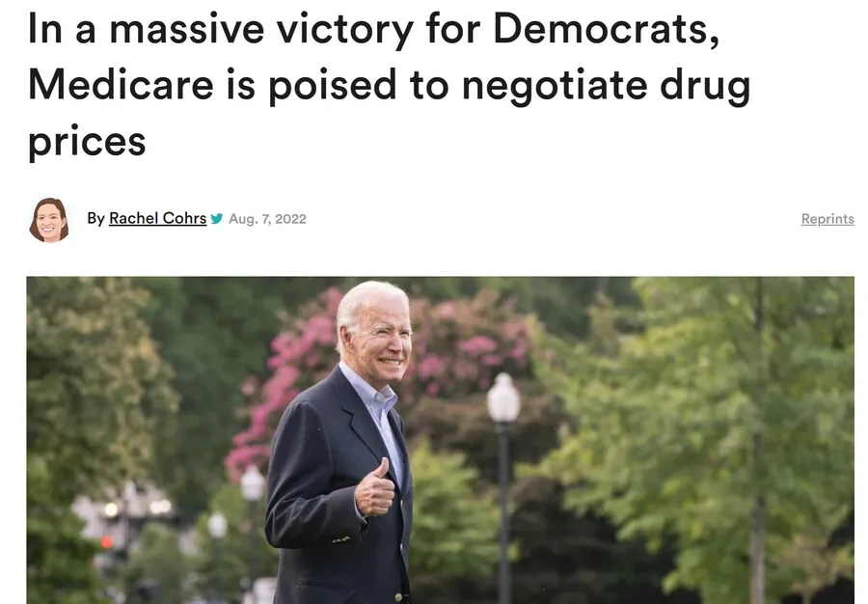
Task: Click the word "massive" in the headline
Action: pos(186,29)
